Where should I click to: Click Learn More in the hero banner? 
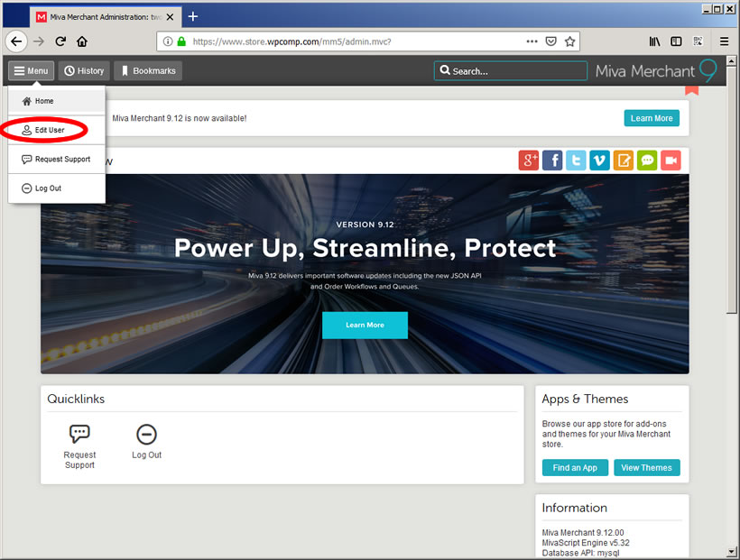point(365,326)
